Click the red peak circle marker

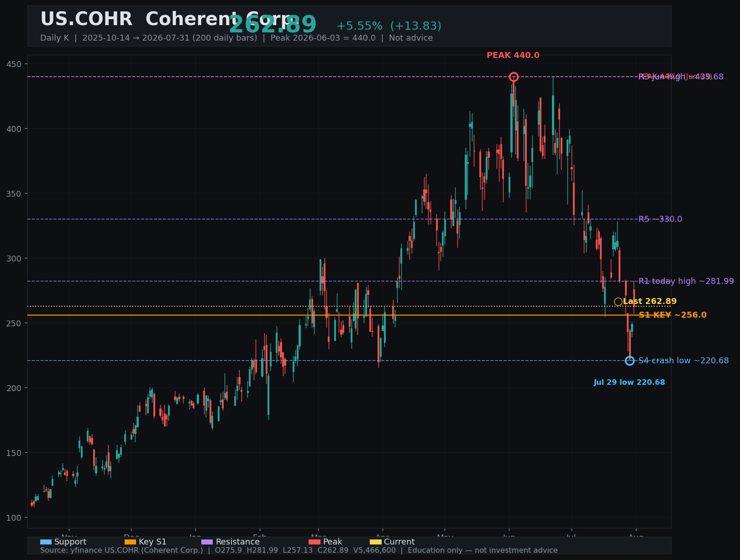point(514,77)
